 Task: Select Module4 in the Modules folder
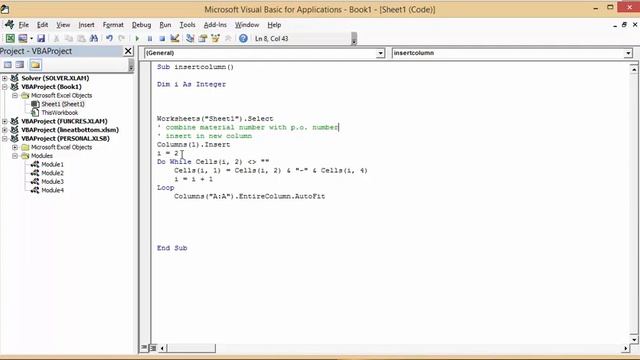click(x=52, y=190)
